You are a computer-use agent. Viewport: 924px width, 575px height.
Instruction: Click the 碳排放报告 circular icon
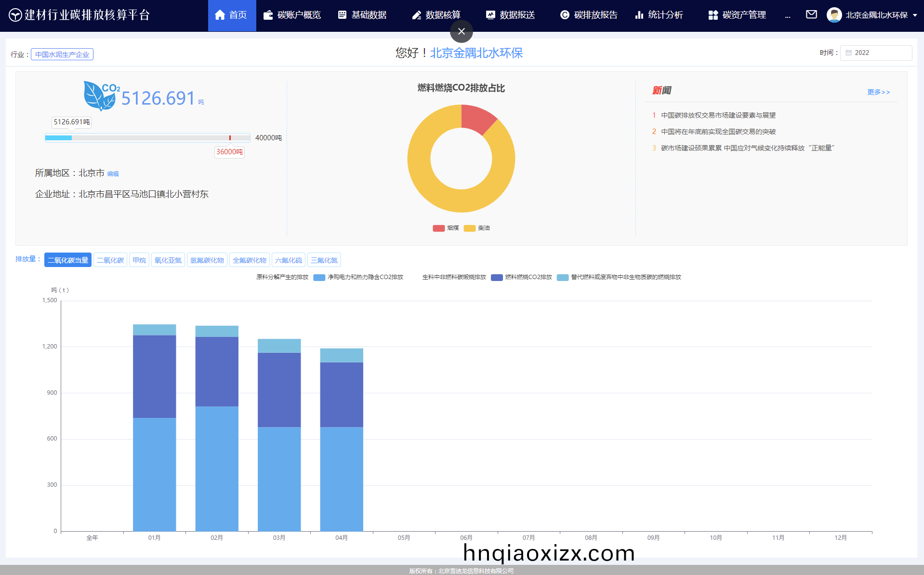[x=565, y=15]
